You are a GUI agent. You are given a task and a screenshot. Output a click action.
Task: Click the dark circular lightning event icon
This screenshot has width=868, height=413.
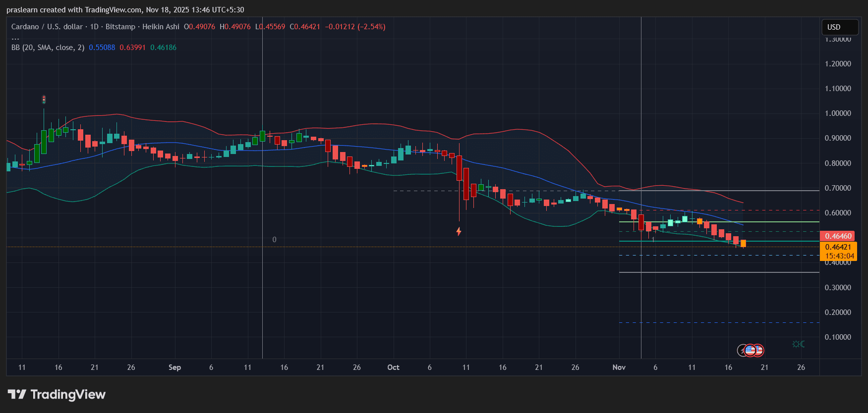(x=743, y=351)
